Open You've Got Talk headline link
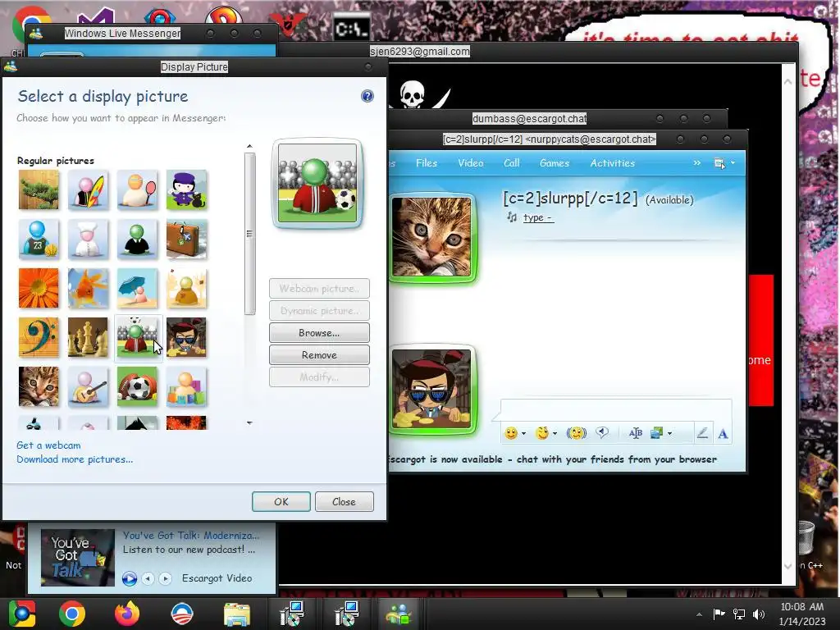Image resolution: width=840 pixels, height=630 pixels. [x=191, y=535]
